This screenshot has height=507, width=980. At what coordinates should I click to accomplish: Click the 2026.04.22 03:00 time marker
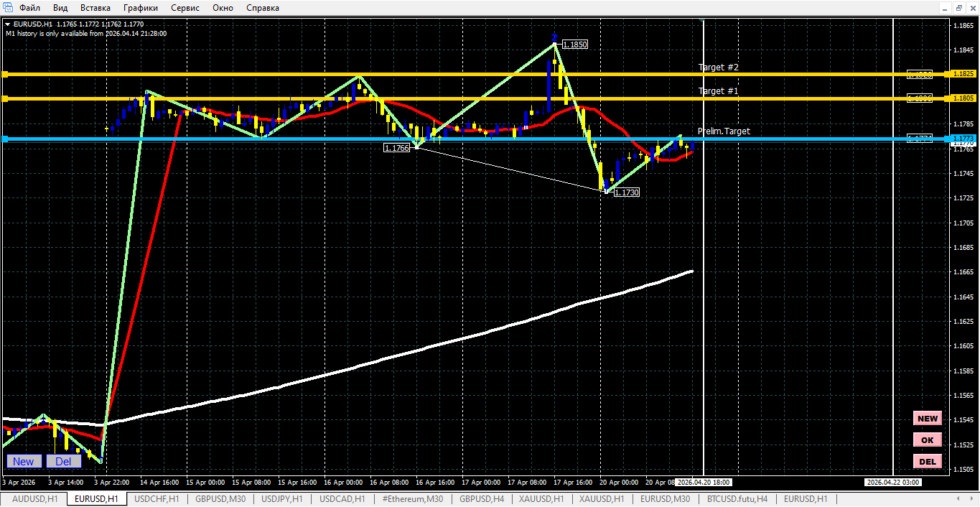click(892, 482)
